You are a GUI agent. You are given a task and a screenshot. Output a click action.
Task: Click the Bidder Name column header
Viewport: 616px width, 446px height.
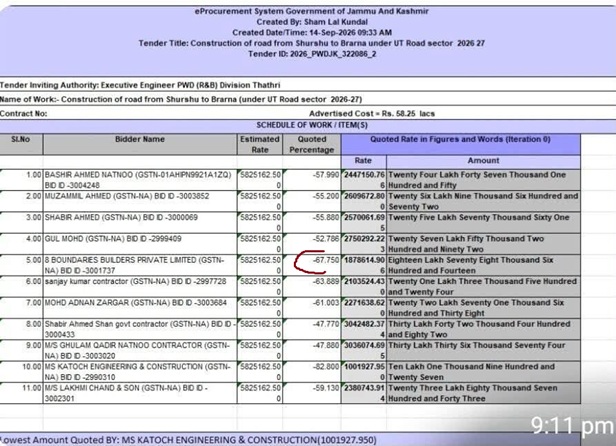point(140,144)
